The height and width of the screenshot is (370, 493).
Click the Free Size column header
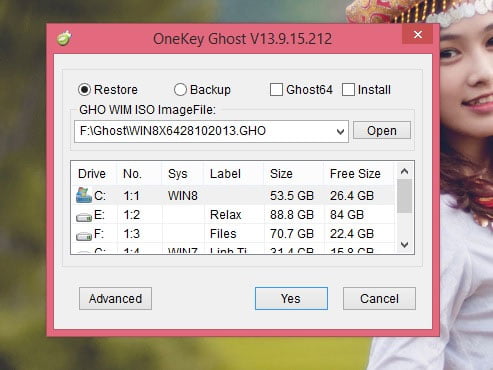coord(359,174)
